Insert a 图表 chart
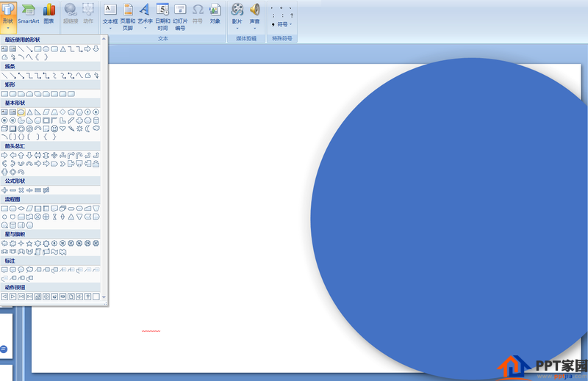This screenshot has height=381, width=588. click(49, 14)
